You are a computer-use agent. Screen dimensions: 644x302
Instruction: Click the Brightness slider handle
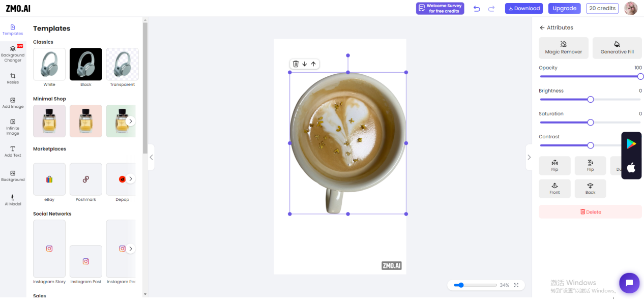coord(591,100)
